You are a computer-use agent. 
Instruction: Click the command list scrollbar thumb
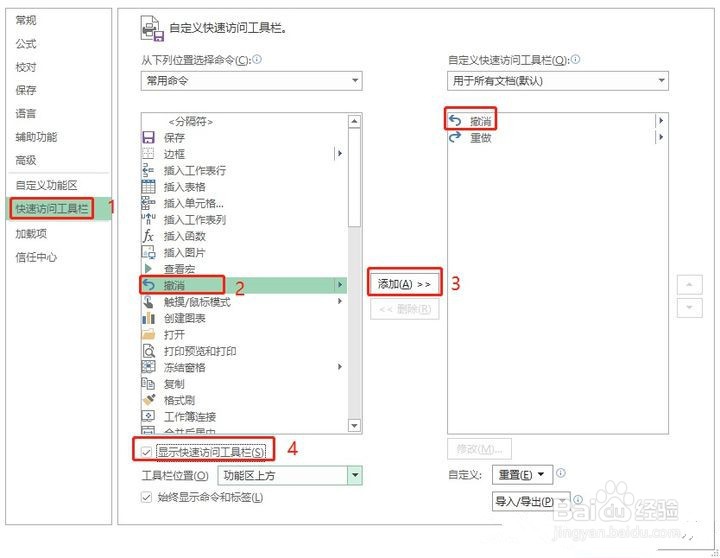[354, 177]
